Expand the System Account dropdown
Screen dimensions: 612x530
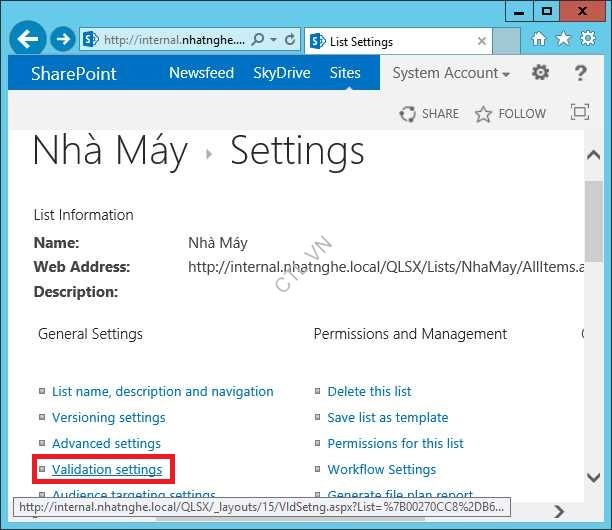point(451,73)
